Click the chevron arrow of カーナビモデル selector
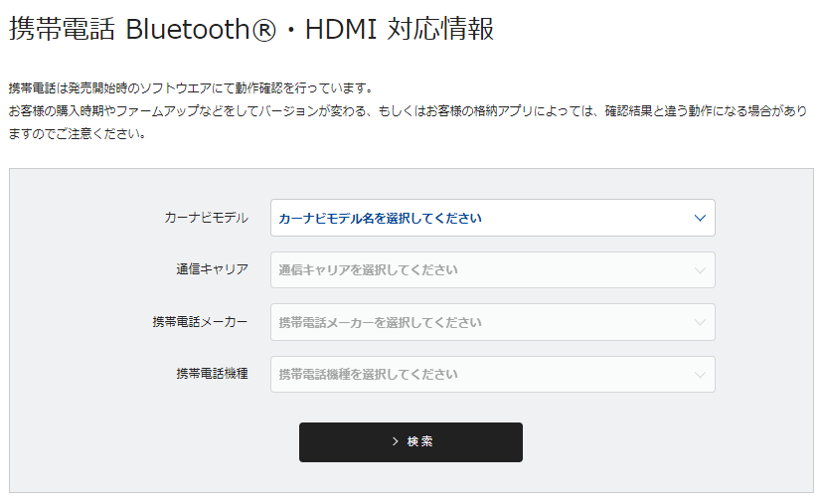The image size is (825, 504). [x=700, y=218]
